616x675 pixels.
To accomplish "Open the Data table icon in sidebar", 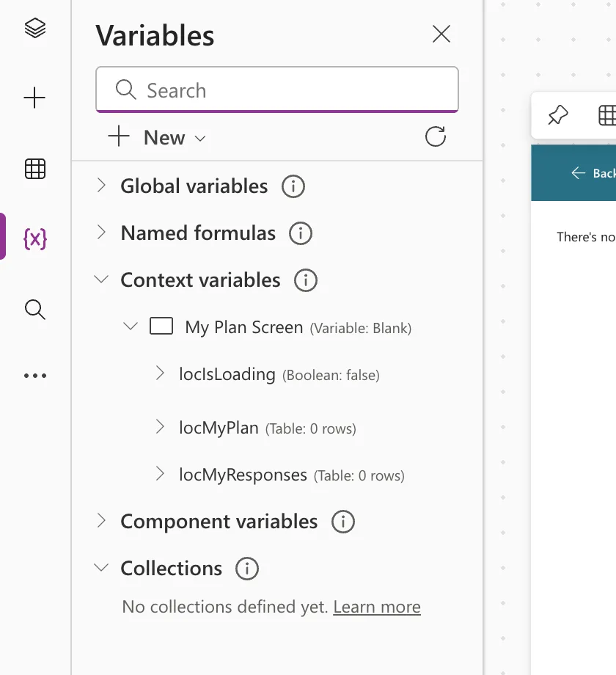I will tap(35, 168).
